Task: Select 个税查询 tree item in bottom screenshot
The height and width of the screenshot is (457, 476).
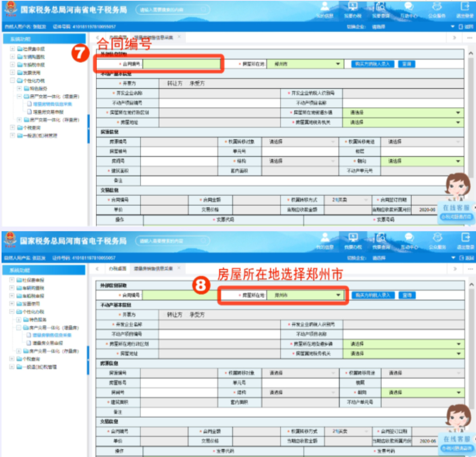Action: [x=32, y=359]
